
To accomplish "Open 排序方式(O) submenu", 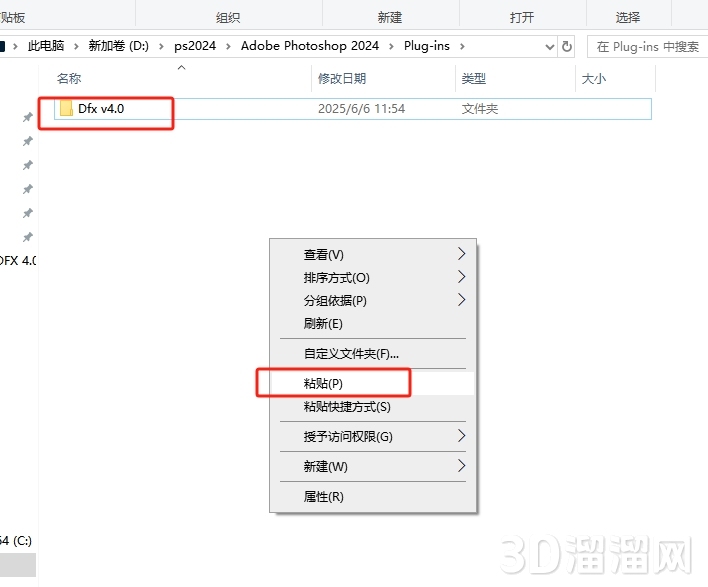I will pos(373,277).
